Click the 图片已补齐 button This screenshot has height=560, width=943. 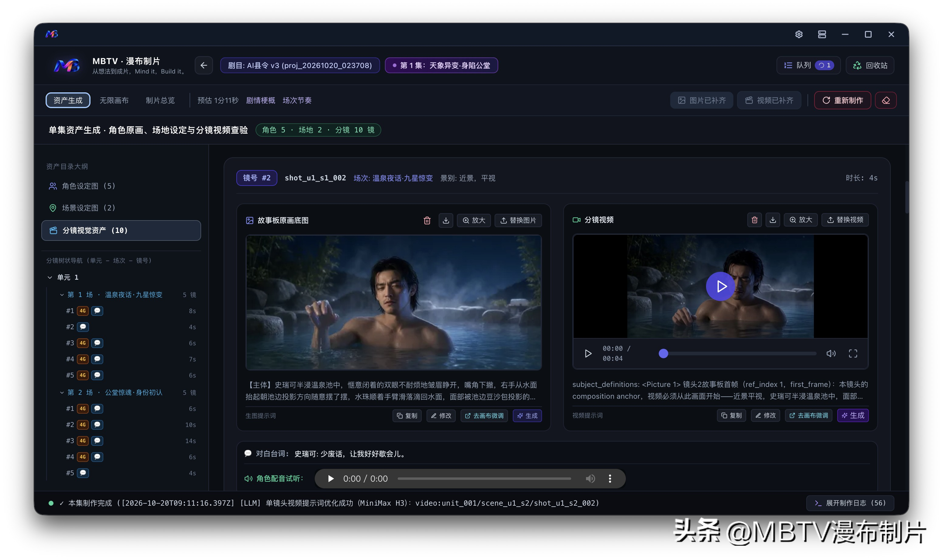701,101
